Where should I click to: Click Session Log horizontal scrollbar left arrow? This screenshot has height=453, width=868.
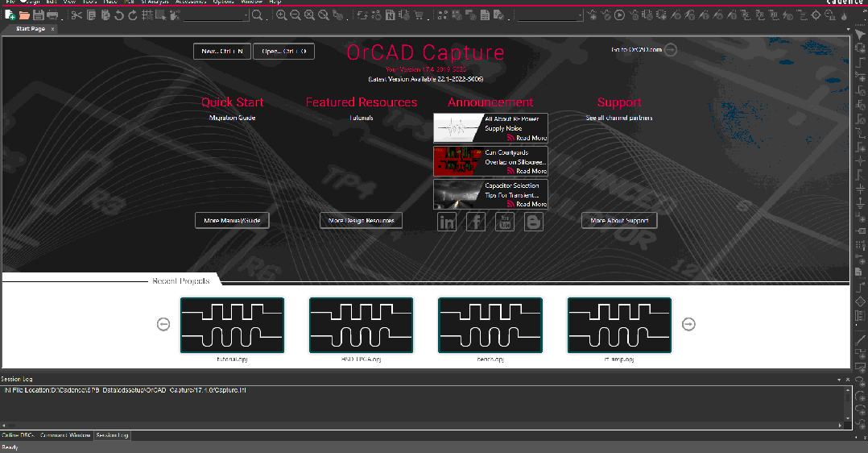click(x=5, y=426)
